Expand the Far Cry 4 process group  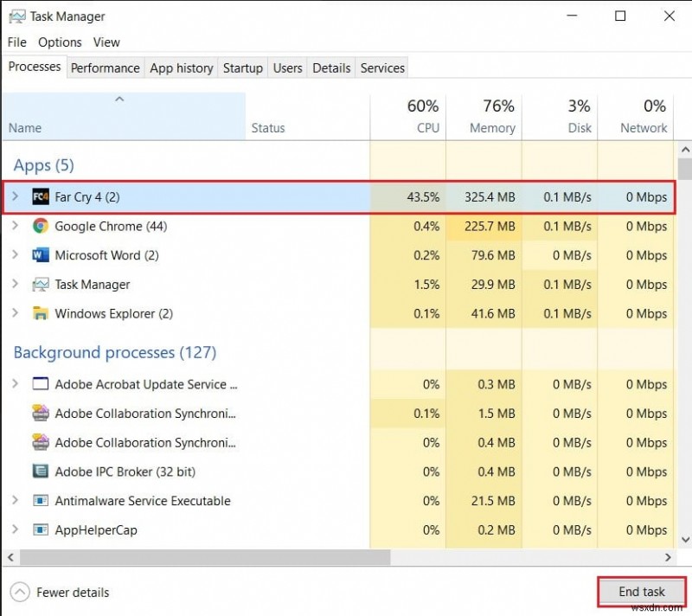click(15, 196)
